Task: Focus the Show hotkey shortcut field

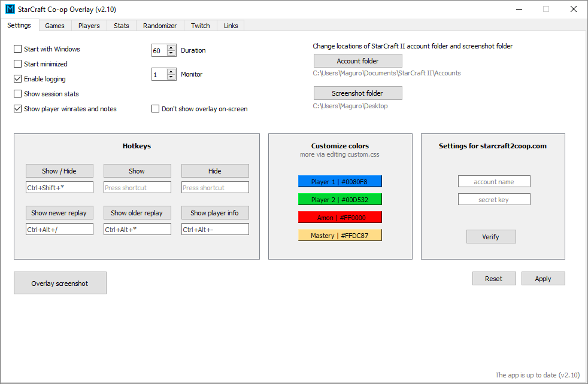Action: [137, 187]
